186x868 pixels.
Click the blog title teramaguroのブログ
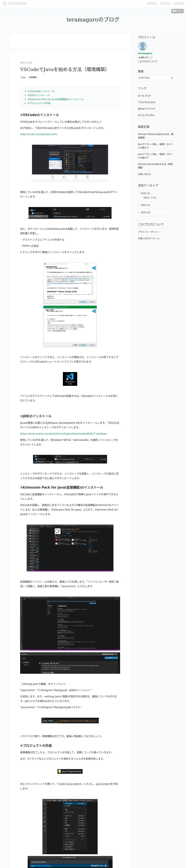point(93,20)
